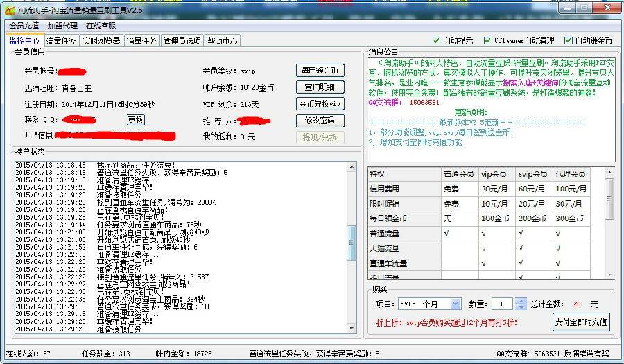Click the svip会员 column header

pos(534,174)
